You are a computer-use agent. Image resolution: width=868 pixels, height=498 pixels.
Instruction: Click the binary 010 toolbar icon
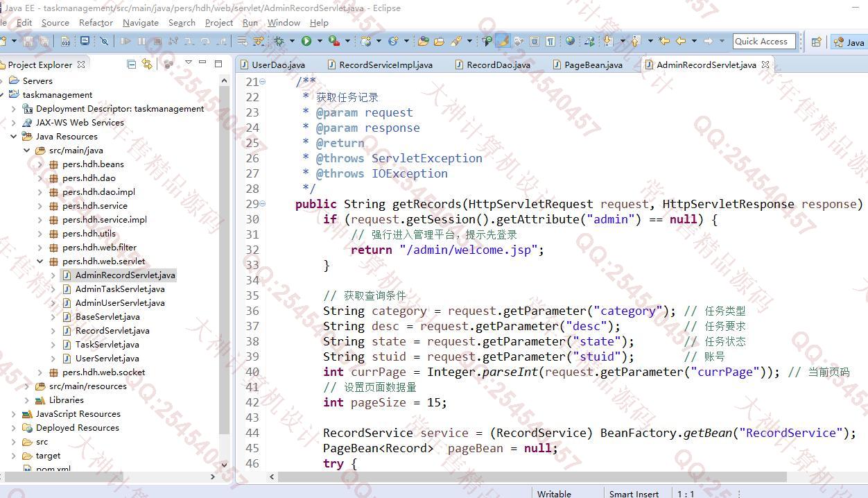65,42
